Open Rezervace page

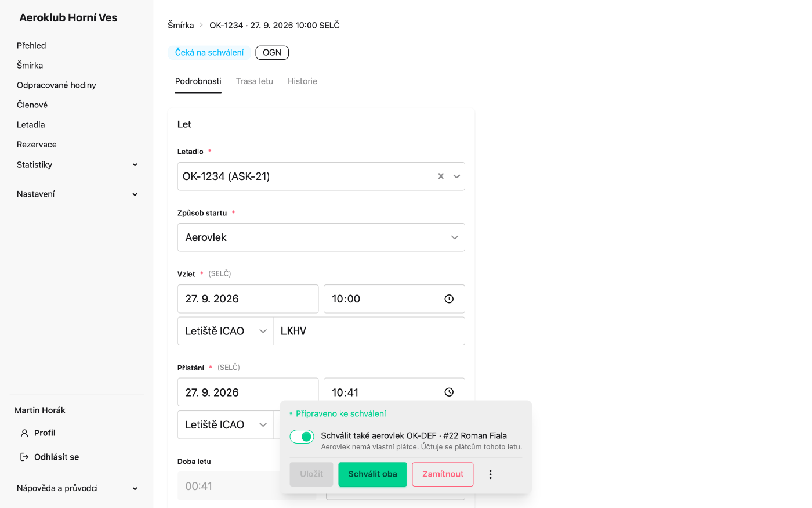pos(37,144)
